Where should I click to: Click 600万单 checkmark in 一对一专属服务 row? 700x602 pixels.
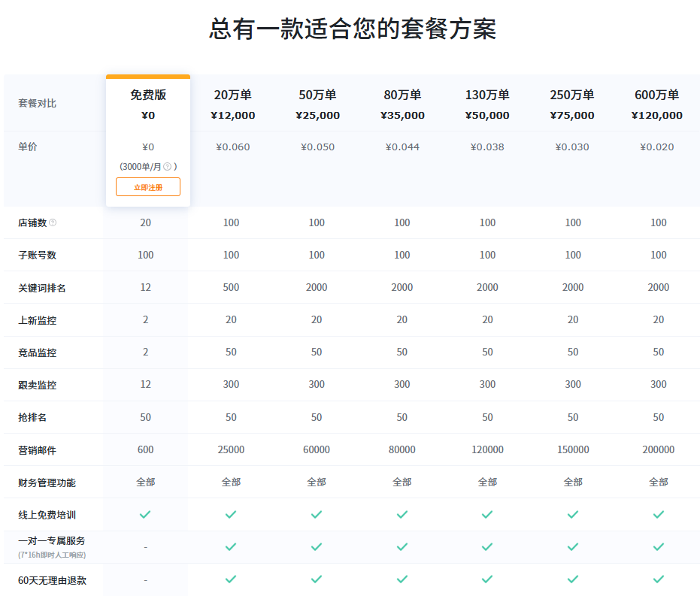click(659, 546)
